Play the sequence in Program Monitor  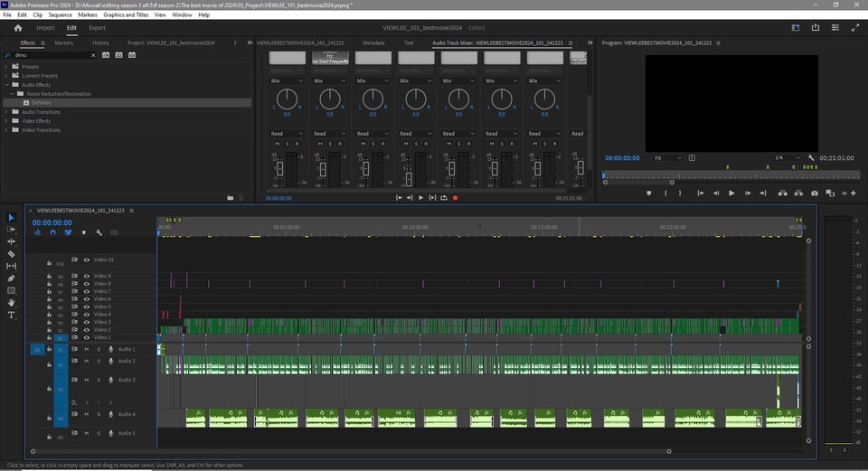(x=731, y=193)
